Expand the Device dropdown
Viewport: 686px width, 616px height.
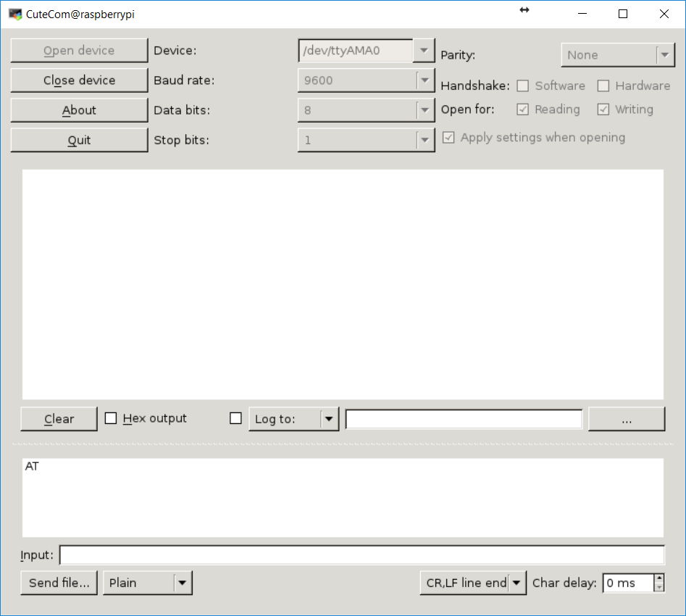(424, 50)
